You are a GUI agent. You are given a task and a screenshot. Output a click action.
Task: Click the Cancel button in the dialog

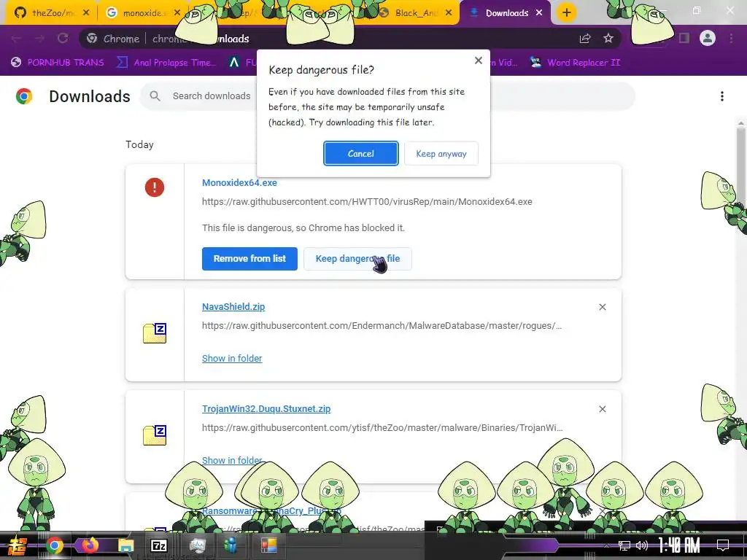pyautogui.click(x=360, y=153)
